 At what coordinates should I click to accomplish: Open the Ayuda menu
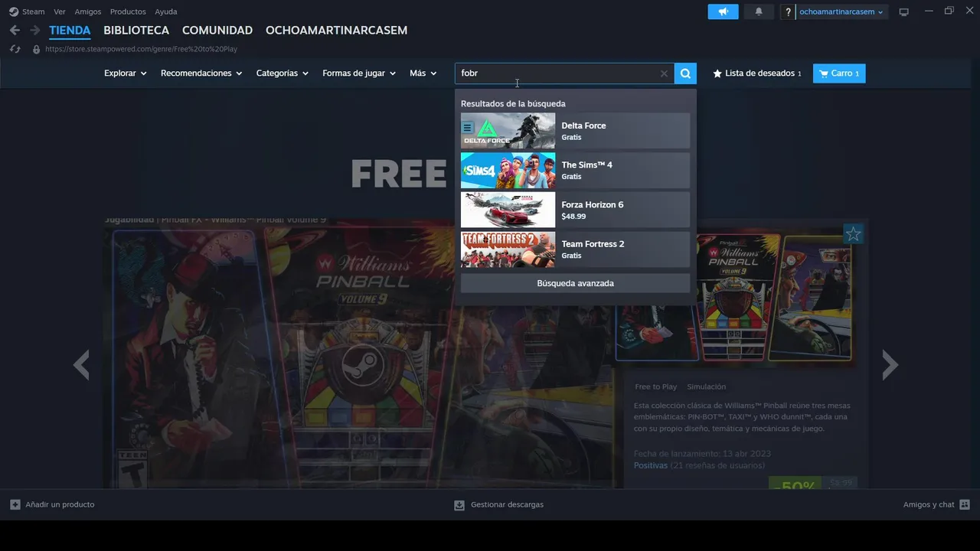[x=166, y=11]
